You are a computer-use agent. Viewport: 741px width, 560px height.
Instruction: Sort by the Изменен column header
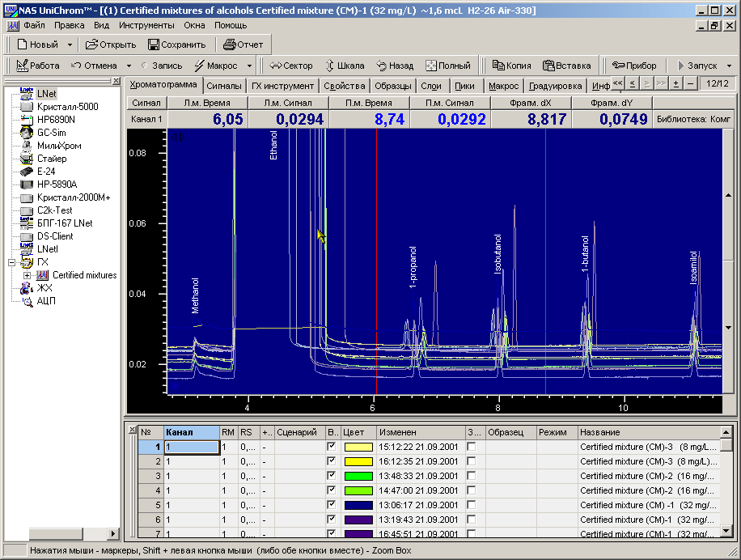coord(421,432)
